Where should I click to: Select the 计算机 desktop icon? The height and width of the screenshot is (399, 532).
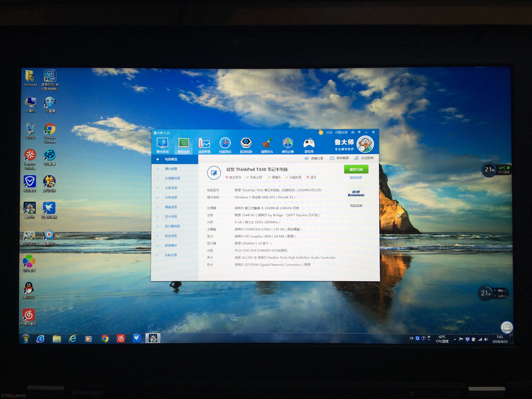click(x=30, y=105)
